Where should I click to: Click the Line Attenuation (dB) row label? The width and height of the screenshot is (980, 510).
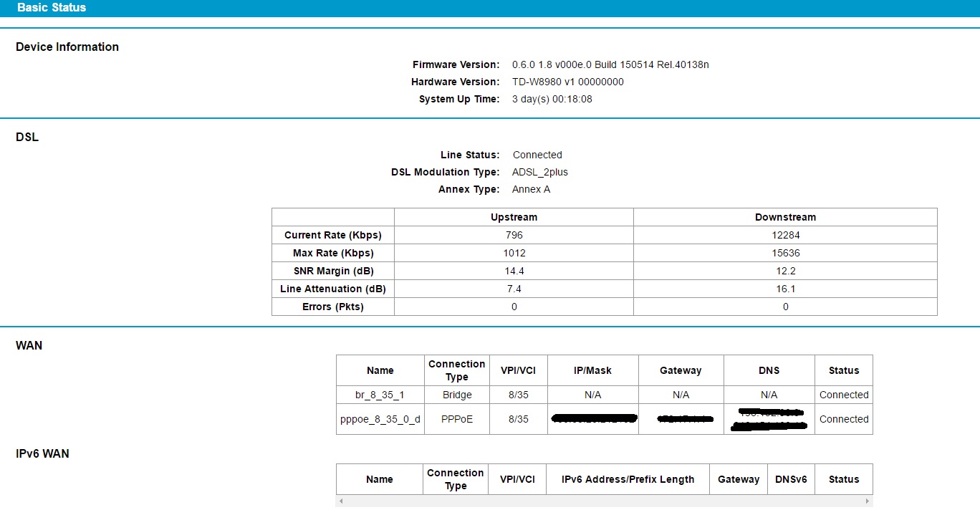[333, 289]
